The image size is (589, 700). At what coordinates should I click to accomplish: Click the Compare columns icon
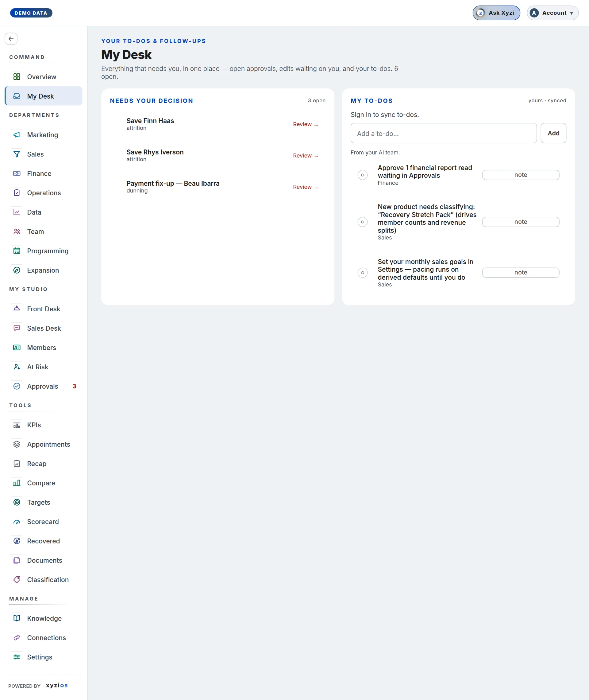tap(17, 484)
